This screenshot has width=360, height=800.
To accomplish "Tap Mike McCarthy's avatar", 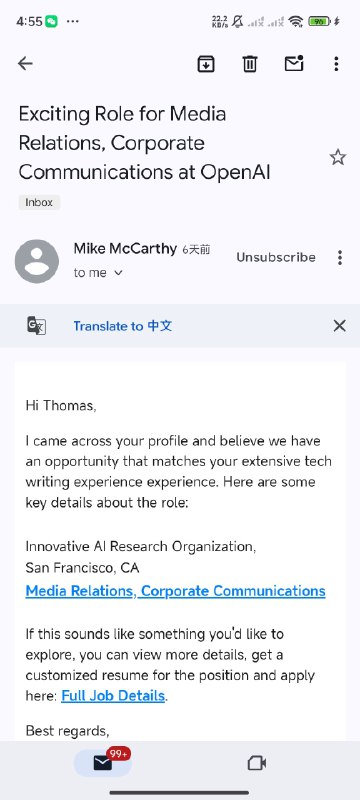I will (x=37, y=261).
